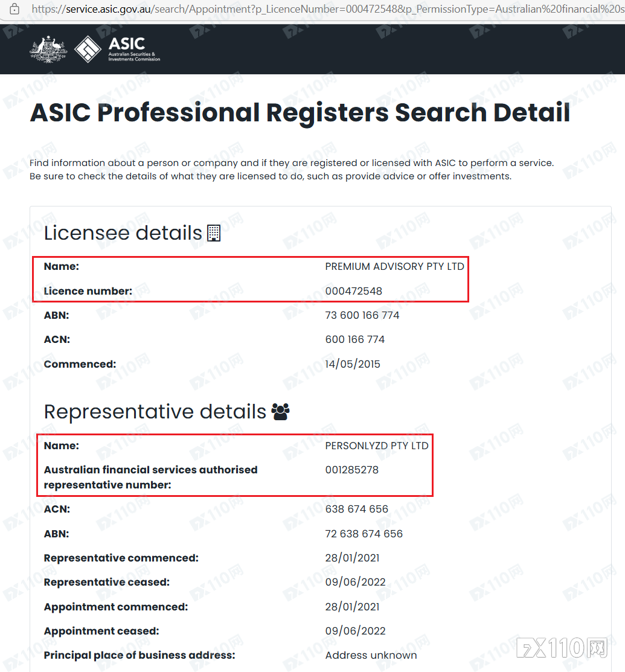Click the ASIC diamond logo icon
Screen dimensions: 625x672
click(88, 50)
